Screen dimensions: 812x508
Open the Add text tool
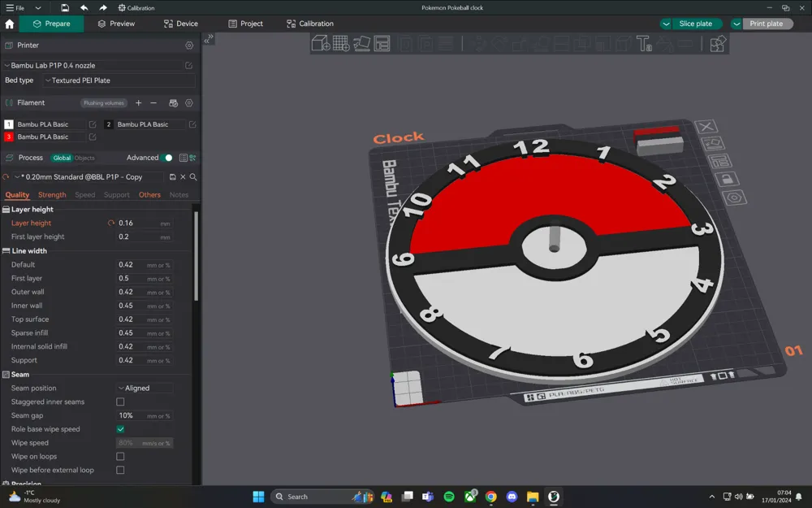(x=646, y=43)
